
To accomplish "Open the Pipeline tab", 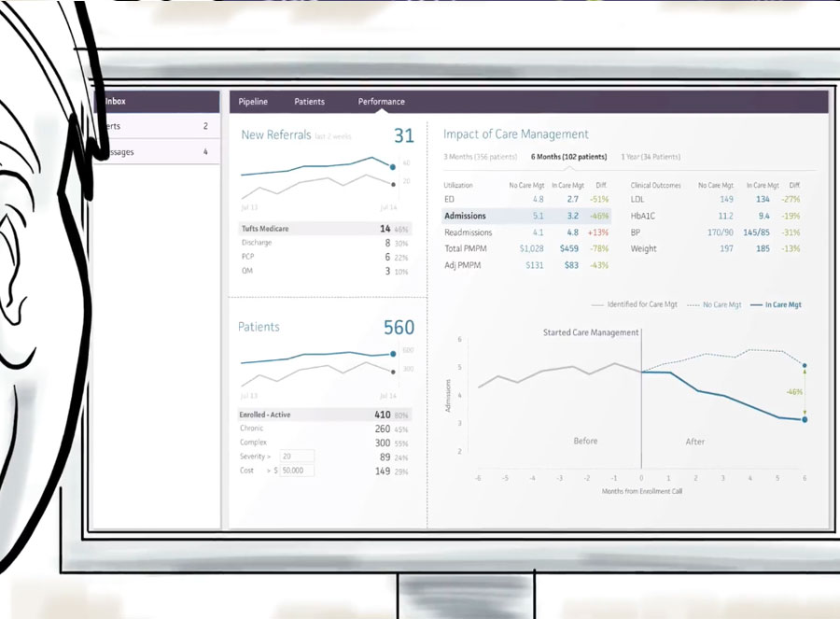I will [253, 102].
